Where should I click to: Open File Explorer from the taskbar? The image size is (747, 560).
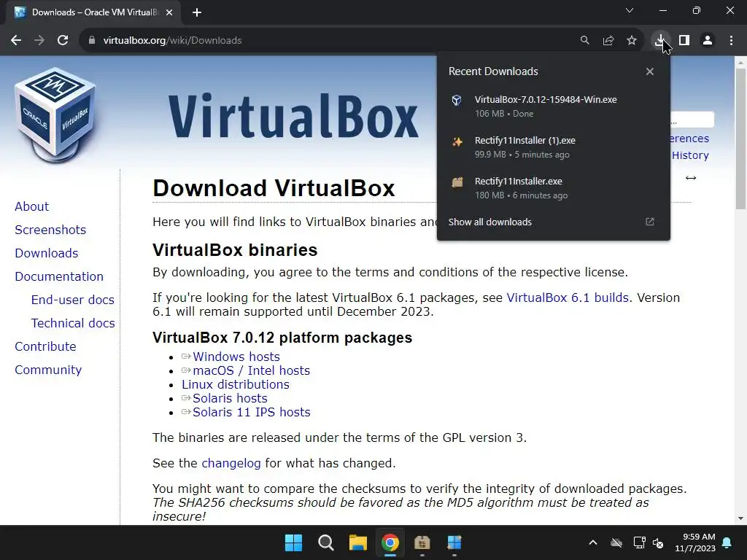tap(357, 542)
